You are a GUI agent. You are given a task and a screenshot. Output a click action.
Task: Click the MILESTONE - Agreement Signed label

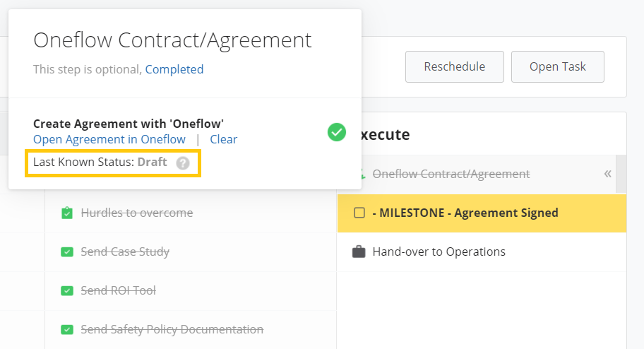click(465, 213)
